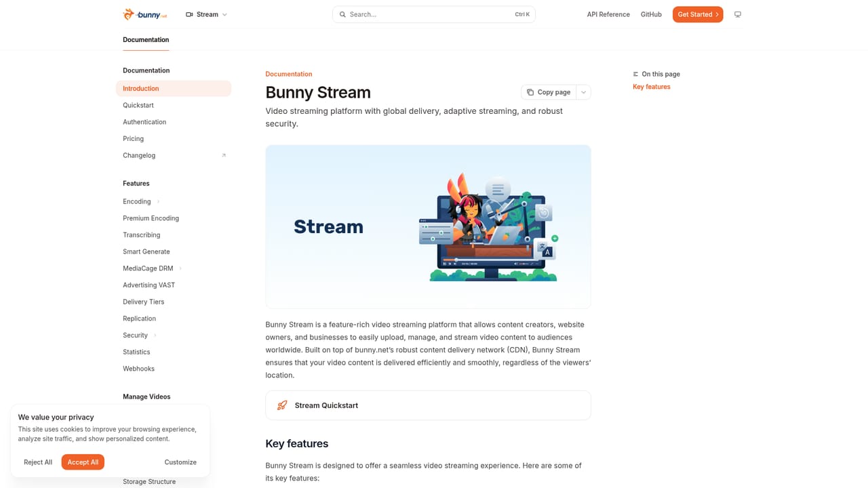The image size is (868, 488).
Task: Click the Get Started button
Action: click(698, 14)
